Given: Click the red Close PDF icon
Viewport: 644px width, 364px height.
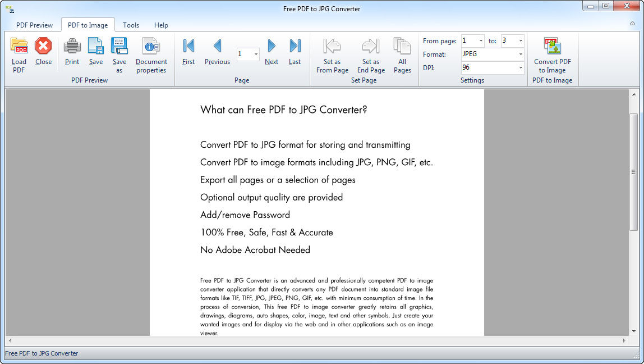Looking at the screenshot, I should [x=43, y=46].
